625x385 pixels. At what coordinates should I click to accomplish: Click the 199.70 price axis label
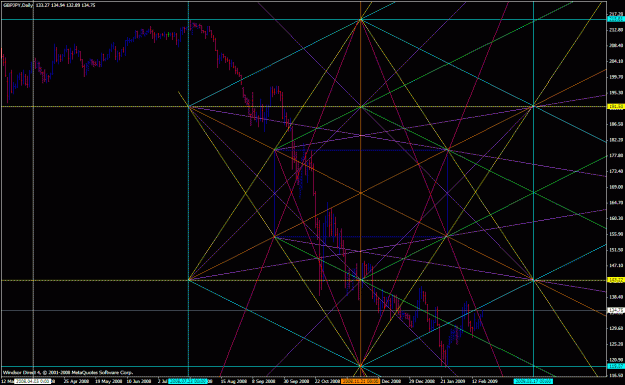pyautogui.click(x=616, y=77)
